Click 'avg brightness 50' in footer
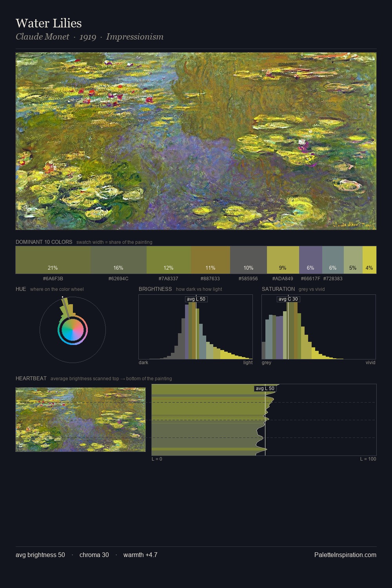The image size is (392, 588). tap(40, 555)
